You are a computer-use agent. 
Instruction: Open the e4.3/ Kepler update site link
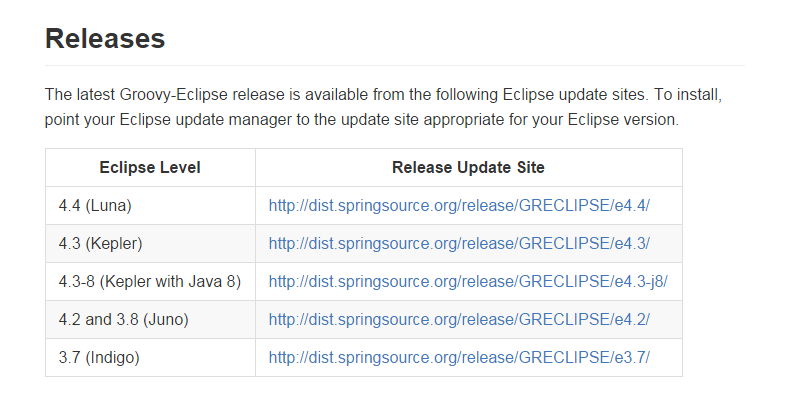click(x=459, y=243)
